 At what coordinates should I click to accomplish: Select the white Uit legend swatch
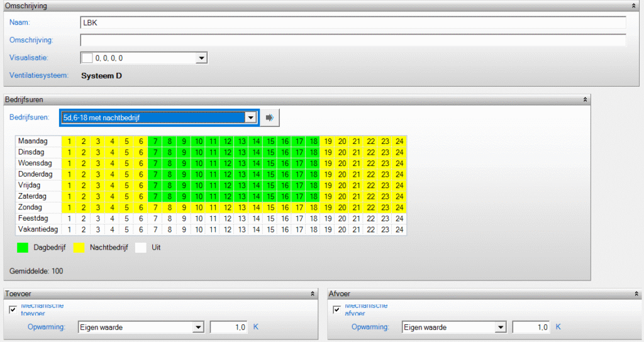pyautogui.click(x=141, y=248)
